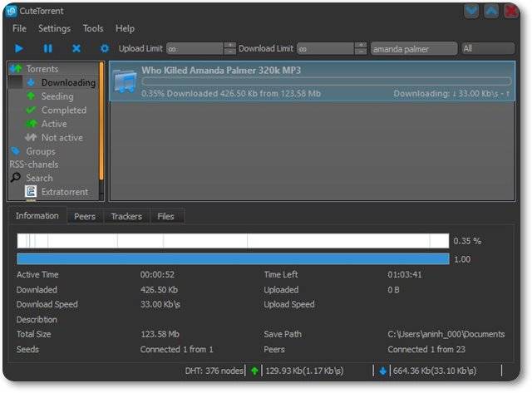Select Not active in the sidebar
Viewport: 532px width, 393px height.
click(x=62, y=138)
